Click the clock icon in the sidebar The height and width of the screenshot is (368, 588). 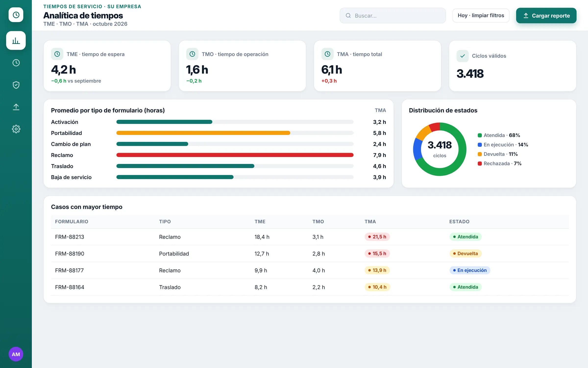(16, 63)
